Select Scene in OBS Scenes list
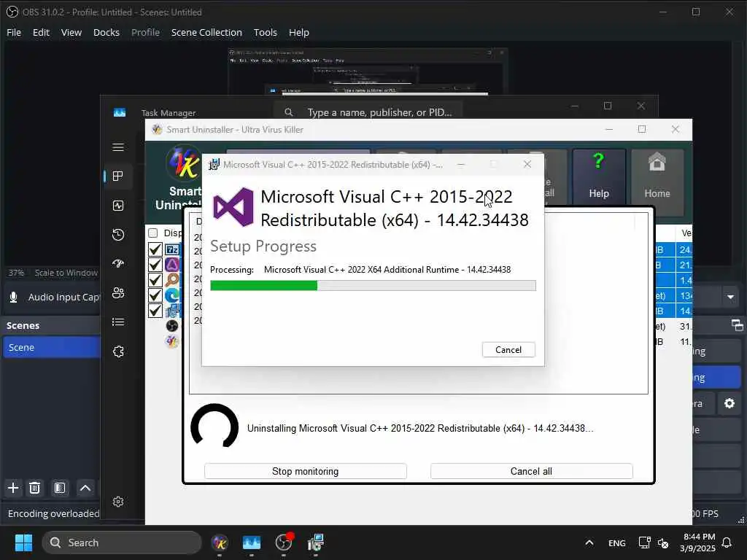Screen dimensions: 747x560 point(52,347)
